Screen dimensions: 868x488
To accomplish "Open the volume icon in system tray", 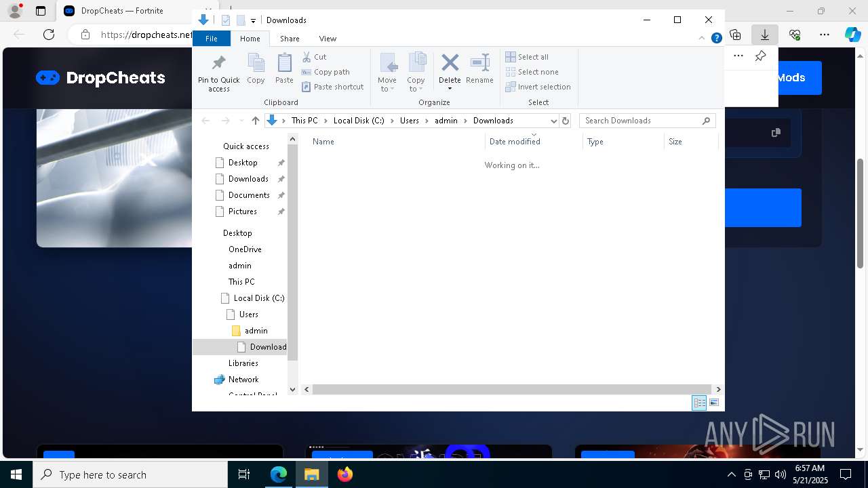I will [780, 474].
